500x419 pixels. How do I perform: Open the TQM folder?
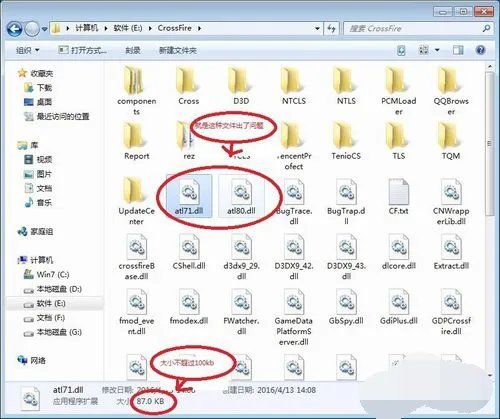[451, 141]
